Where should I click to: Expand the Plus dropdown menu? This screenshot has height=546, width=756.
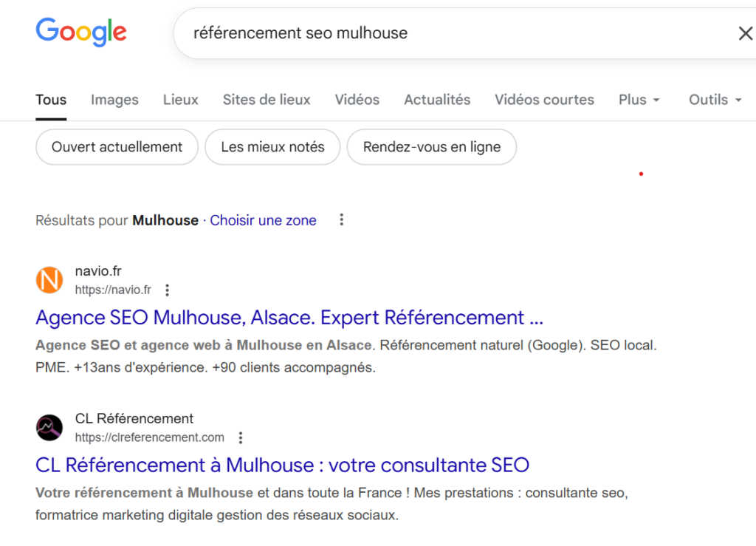pyautogui.click(x=639, y=100)
